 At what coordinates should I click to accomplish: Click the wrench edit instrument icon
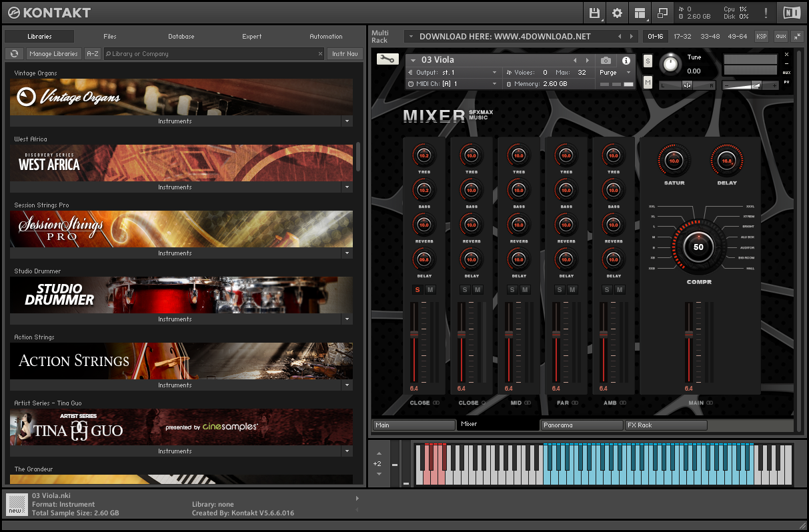pyautogui.click(x=386, y=59)
